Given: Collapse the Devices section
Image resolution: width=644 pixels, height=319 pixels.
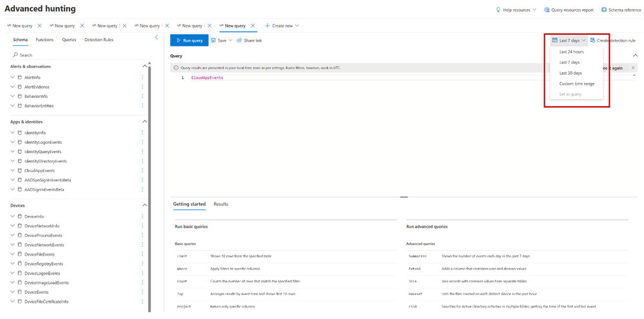Looking at the screenshot, I should (x=144, y=205).
